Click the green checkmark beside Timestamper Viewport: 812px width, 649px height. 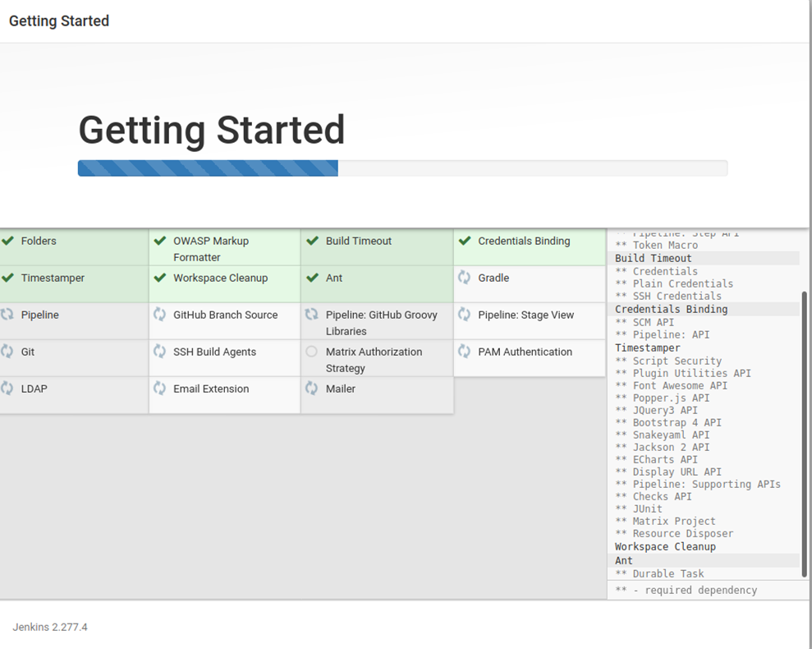7,278
